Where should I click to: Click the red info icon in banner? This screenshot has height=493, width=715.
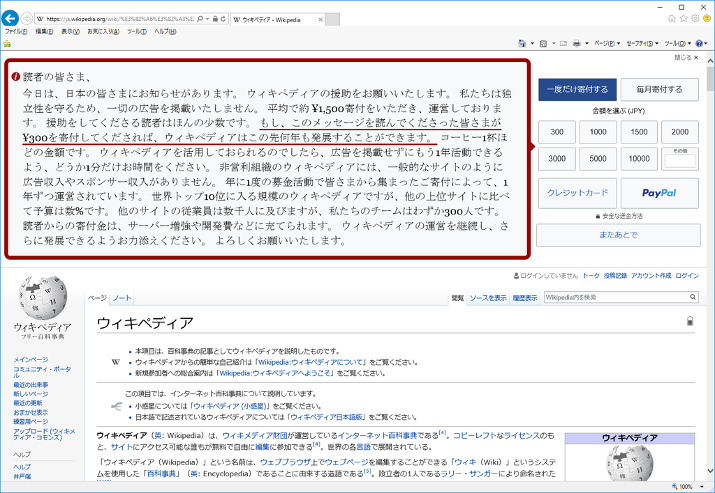click(16, 77)
